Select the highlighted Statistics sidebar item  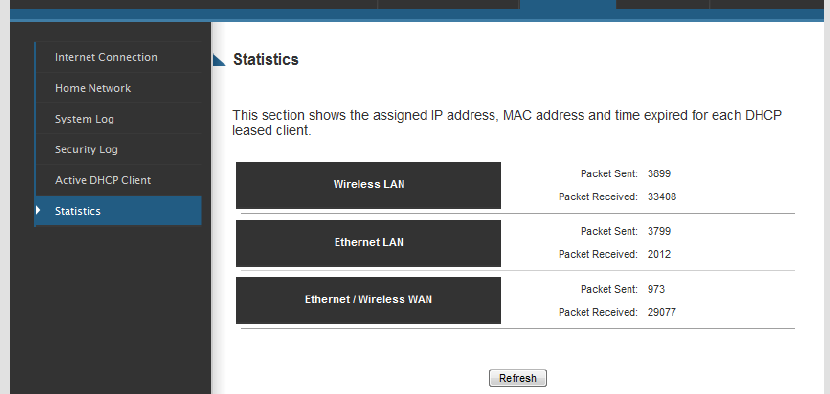click(118, 211)
